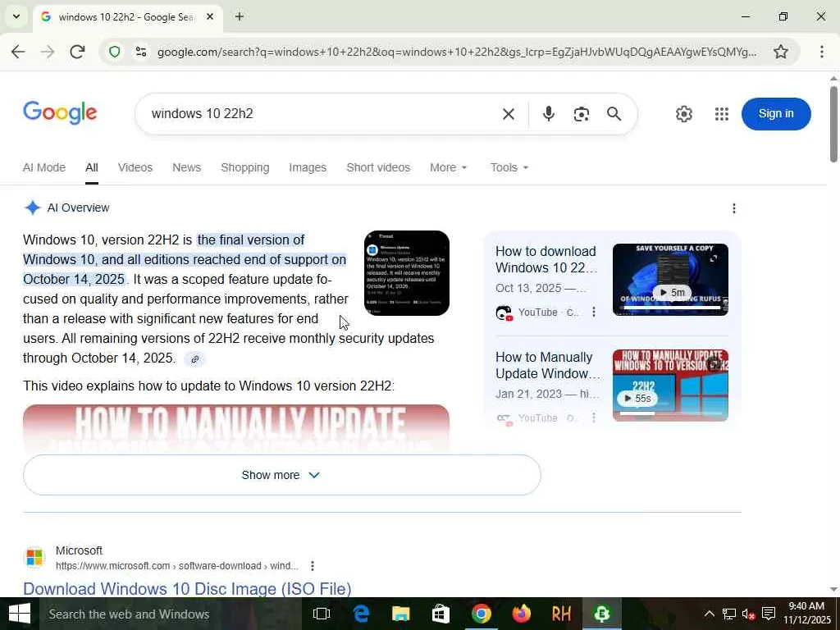Image resolution: width=840 pixels, height=630 pixels.
Task: Open How to download Windows 10 22H2 video
Action: click(546, 259)
